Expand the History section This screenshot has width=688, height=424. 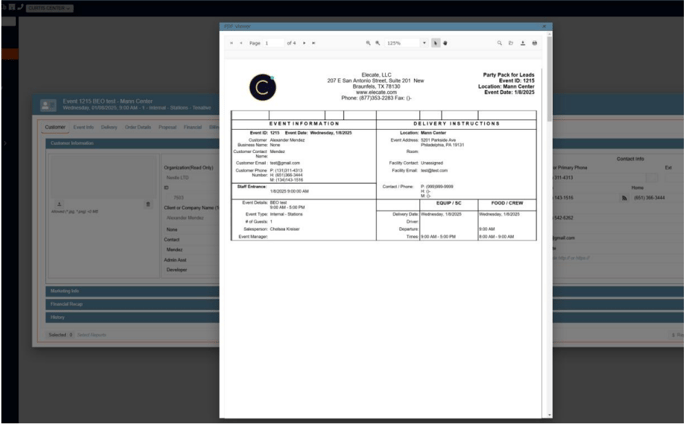click(x=133, y=317)
